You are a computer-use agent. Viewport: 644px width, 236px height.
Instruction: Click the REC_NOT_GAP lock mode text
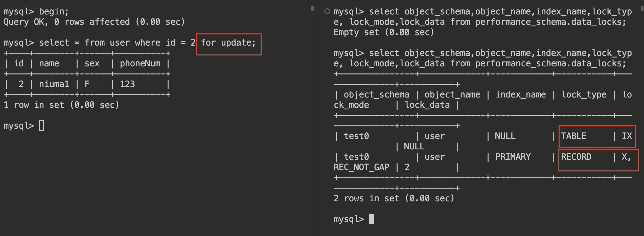[x=361, y=167]
